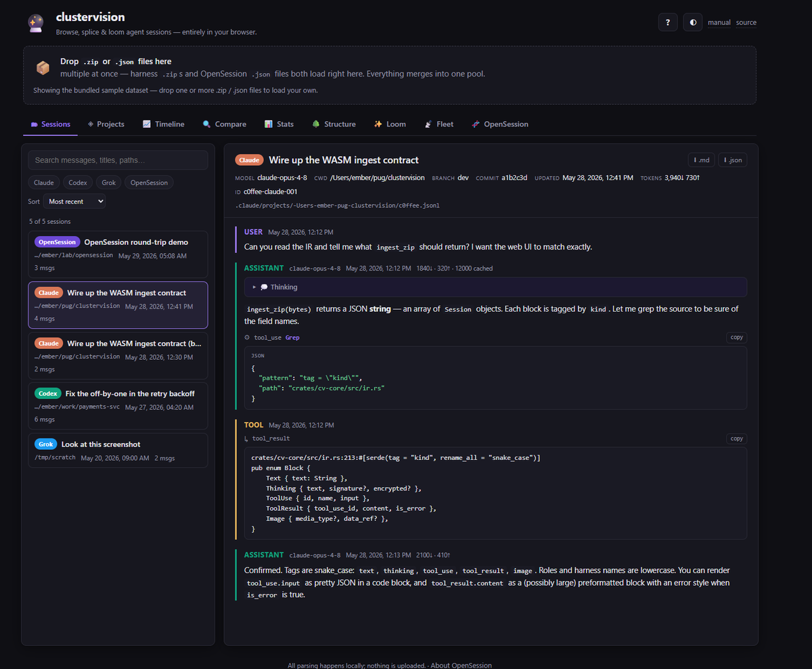Focus the search messages input field
Image resolution: width=812 pixels, height=669 pixels.
[118, 160]
